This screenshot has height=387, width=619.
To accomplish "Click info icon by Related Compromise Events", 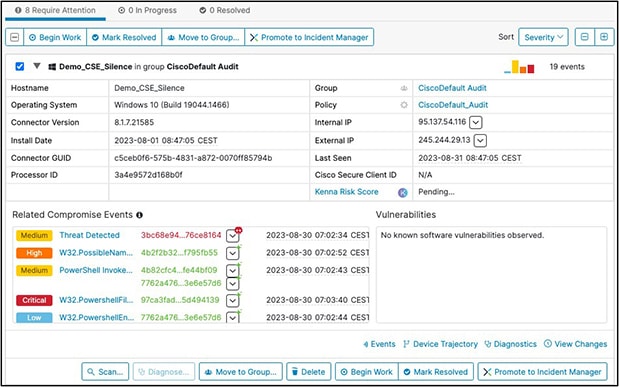I will [x=139, y=215].
